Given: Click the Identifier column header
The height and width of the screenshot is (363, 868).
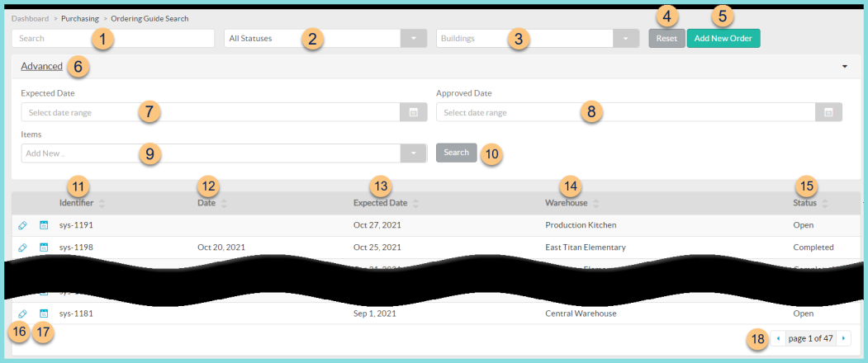Looking at the screenshot, I should (x=76, y=203).
